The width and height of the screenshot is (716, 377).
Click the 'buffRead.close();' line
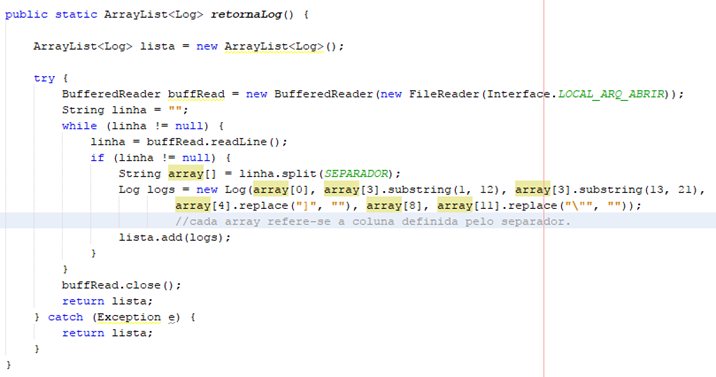121,285
